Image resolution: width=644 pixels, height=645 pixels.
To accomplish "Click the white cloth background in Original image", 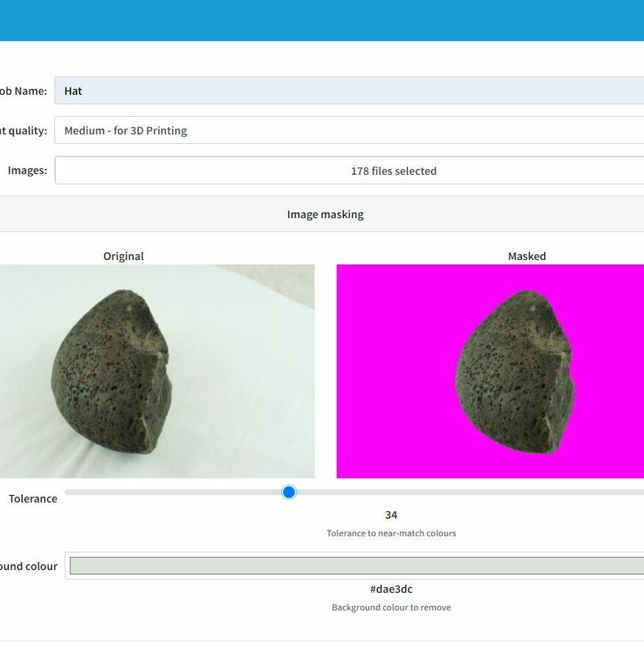I will pos(250,411).
